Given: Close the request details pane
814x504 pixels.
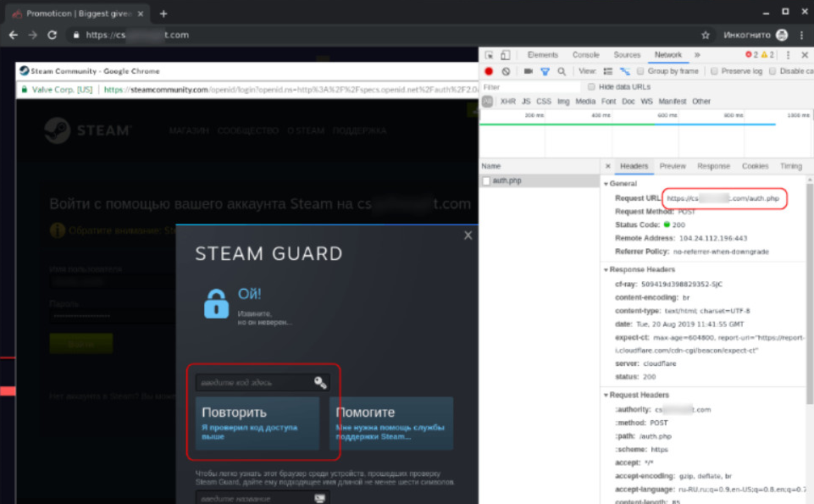Looking at the screenshot, I should coord(608,166).
